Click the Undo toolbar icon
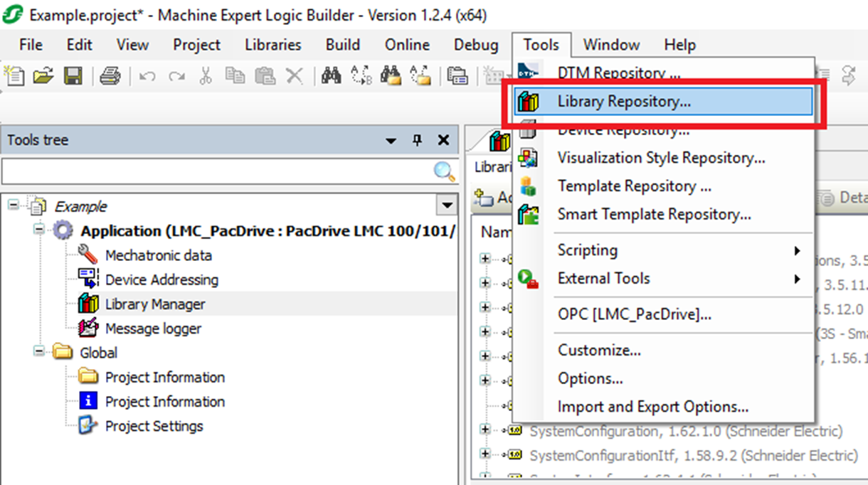 147,76
